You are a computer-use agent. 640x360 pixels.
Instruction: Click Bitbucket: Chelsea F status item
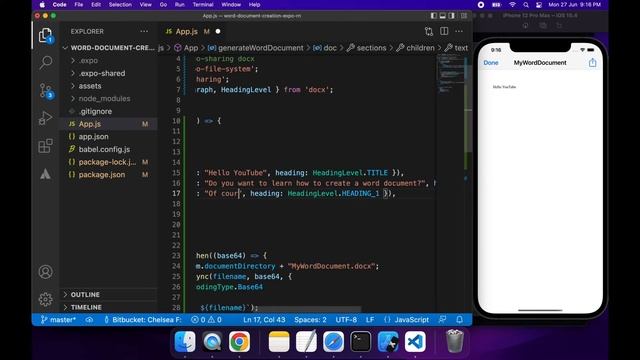click(x=142, y=320)
